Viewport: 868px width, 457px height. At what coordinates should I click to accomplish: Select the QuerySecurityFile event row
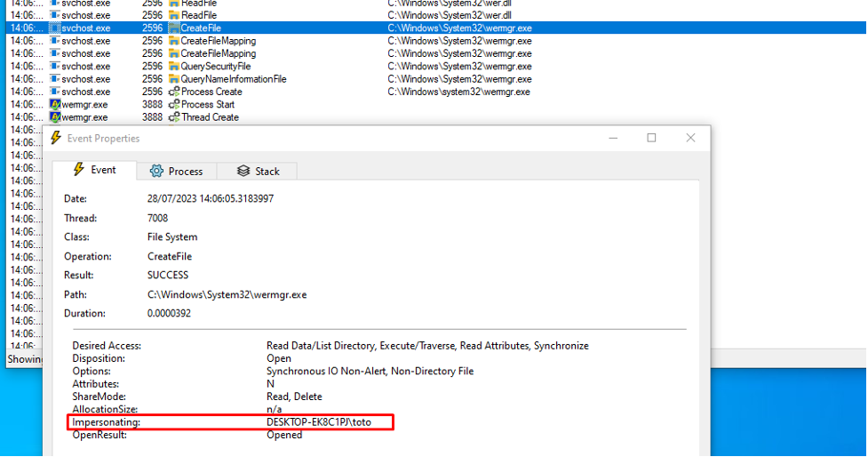(436, 66)
